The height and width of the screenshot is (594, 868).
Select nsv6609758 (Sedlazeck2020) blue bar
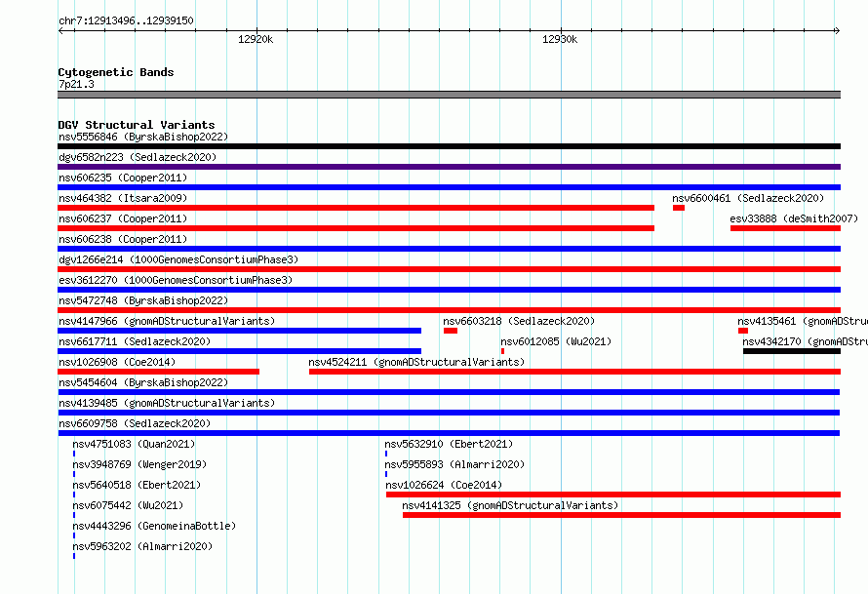449,433
